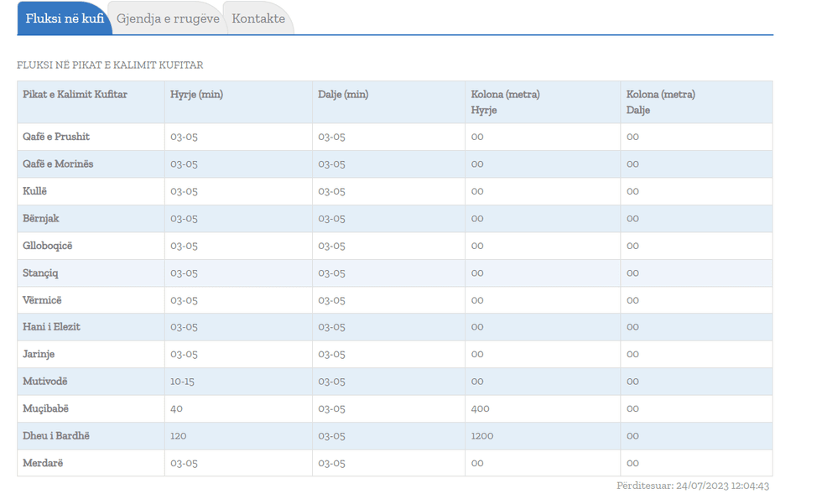This screenshot has width=822, height=504.
Task: Select the Vërmicë row label
Action: pos(42,300)
